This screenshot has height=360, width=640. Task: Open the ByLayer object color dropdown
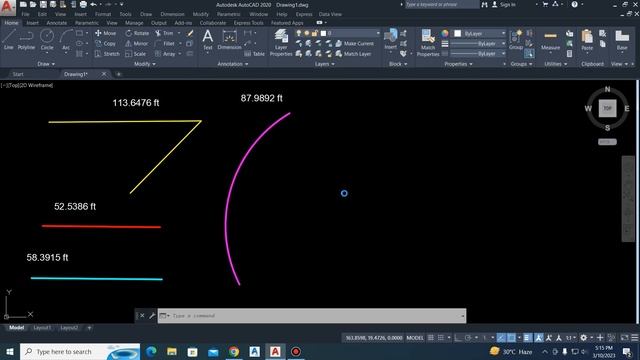(x=480, y=33)
